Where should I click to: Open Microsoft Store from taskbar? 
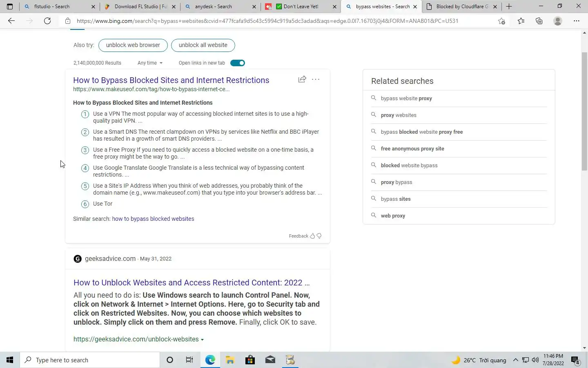click(250, 360)
